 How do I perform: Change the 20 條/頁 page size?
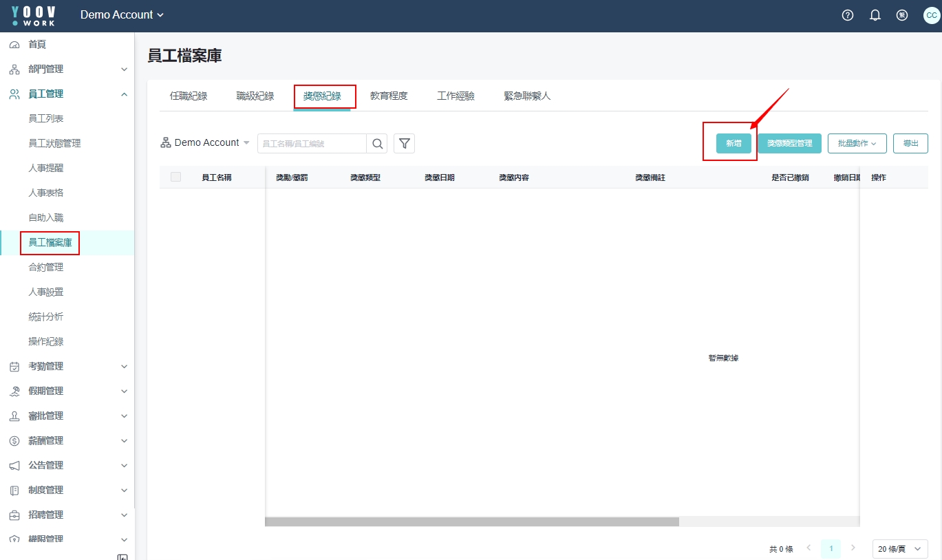[x=899, y=549]
